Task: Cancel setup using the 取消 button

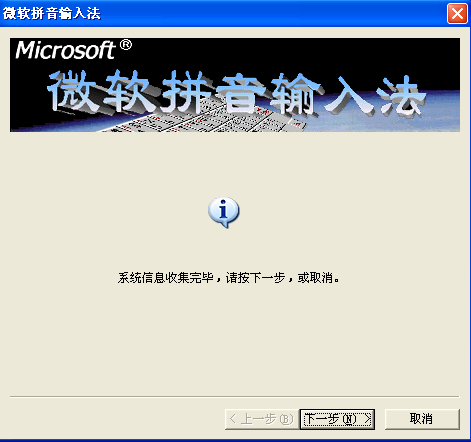Action: (x=422, y=419)
